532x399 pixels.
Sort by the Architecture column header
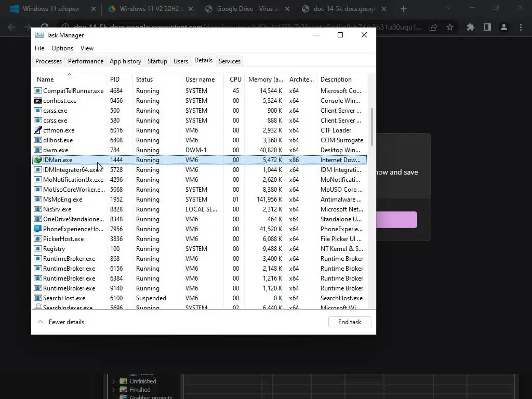[x=301, y=79]
